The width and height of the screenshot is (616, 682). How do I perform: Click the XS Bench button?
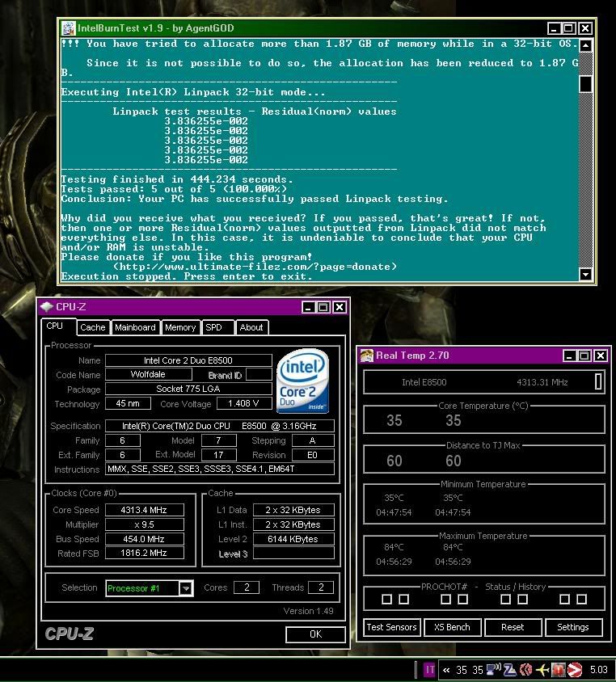452,627
